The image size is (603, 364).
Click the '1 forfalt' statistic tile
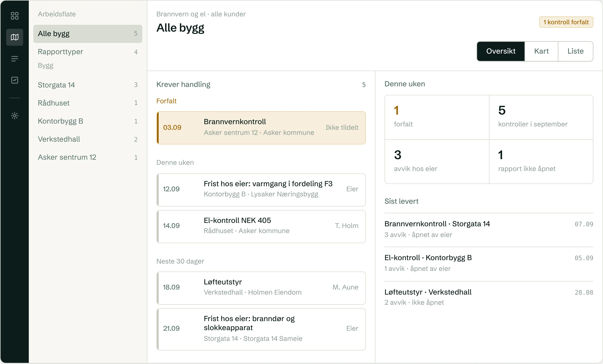point(437,117)
